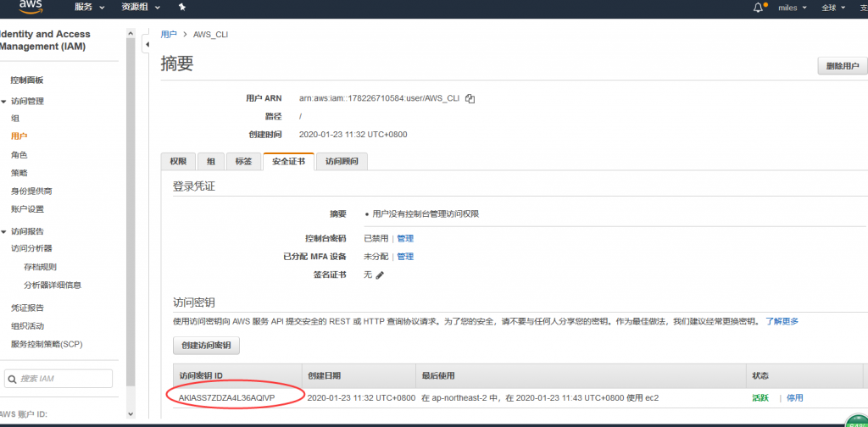Click the 活跃 status text

point(760,397)
